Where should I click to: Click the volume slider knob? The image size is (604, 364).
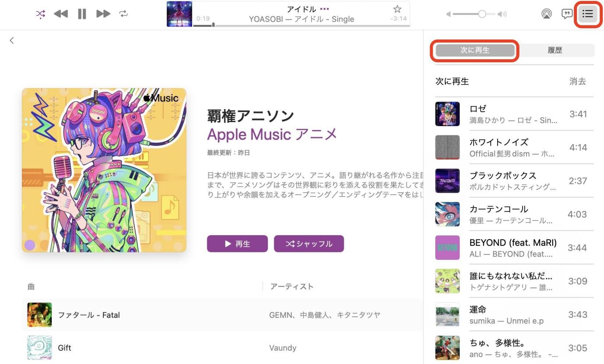pos(482,14)
